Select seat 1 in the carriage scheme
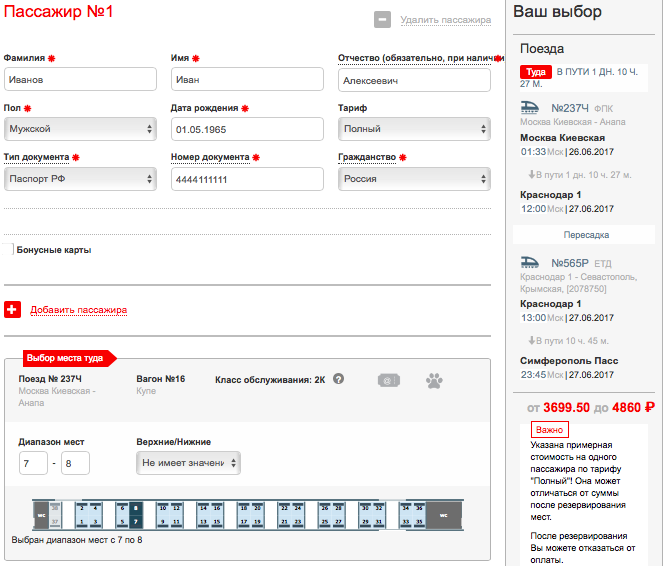This screenshot has height=566, width=671. pos(82,522)
